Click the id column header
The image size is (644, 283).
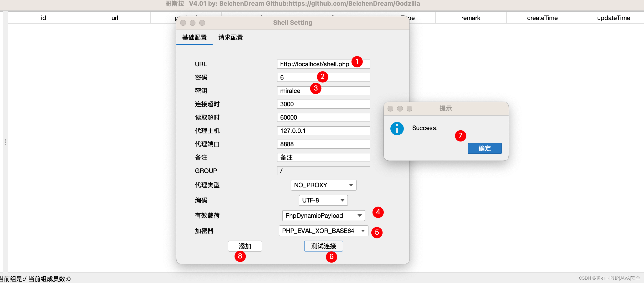click(x=44, y=18)
